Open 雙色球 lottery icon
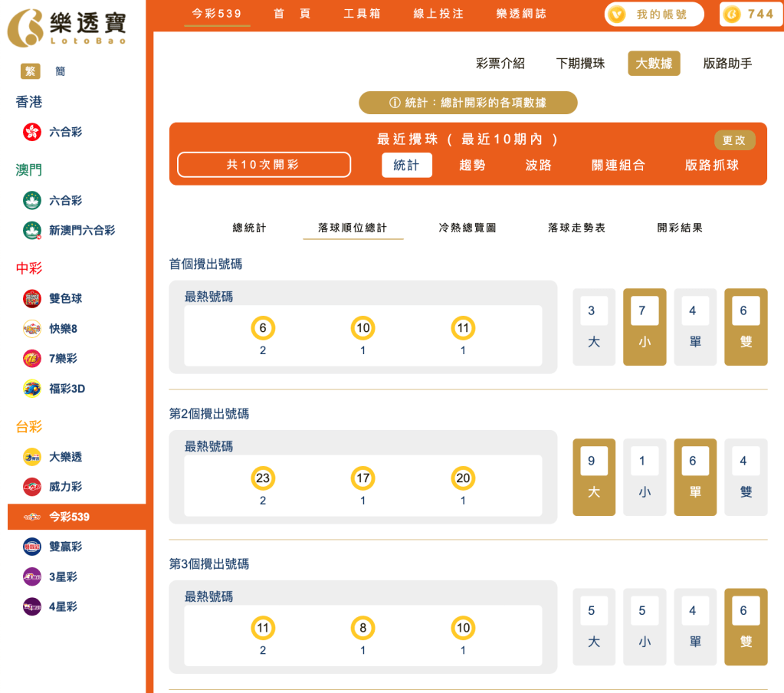Image resolution: width=784 pixels, height=693 pixels. coord(32,298)
